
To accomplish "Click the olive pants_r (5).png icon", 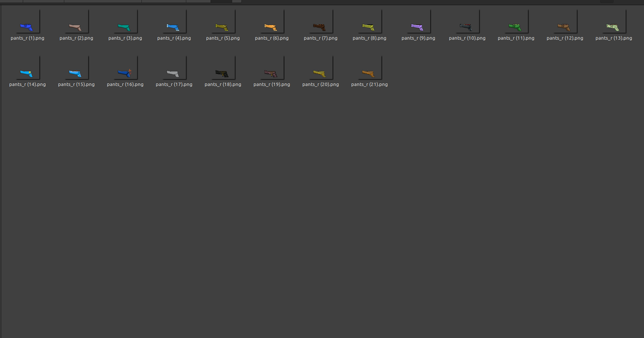I will click(x=223, y=22).
